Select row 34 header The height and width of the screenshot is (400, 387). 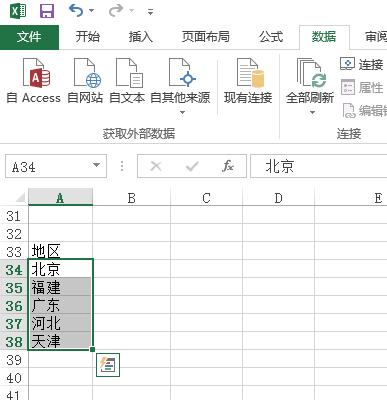tap(14, 270)
